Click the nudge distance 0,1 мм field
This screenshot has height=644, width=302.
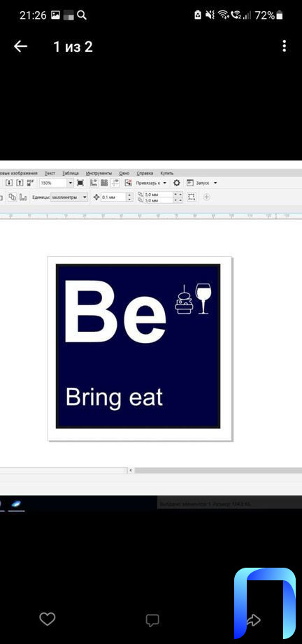pyautogui.click(x=114, y=197)
